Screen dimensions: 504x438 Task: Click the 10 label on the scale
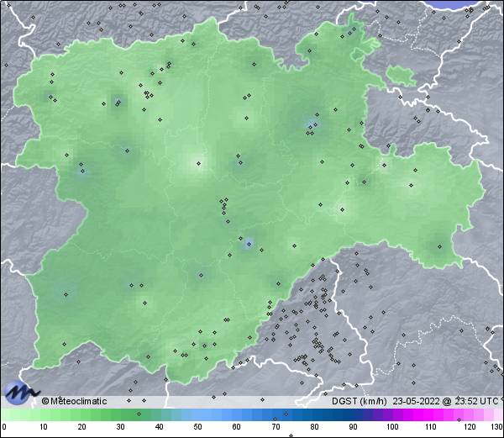[44, 427]
